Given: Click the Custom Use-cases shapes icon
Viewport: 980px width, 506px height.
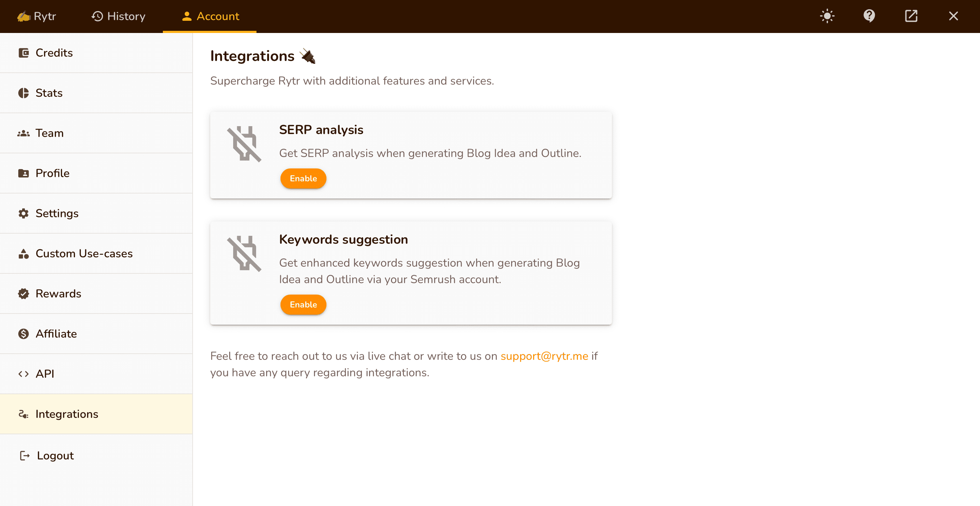Looking at the screenshot, I should coord(24,254).
